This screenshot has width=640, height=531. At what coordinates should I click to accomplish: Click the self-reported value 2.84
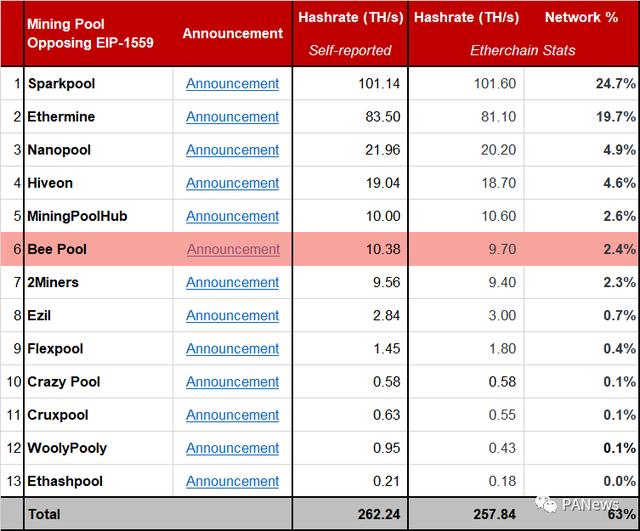[x=387, y=315]
